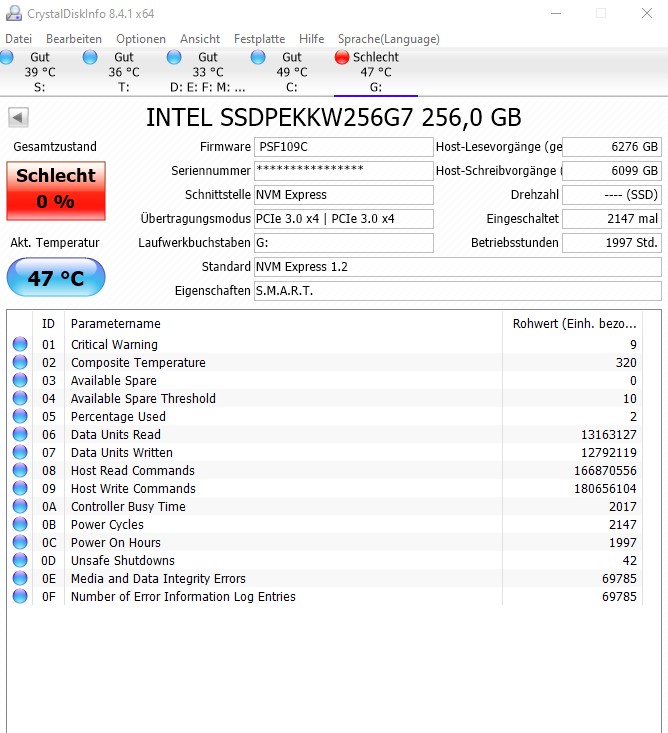Select the Unsafe Shutdowns parameter text
668x733 pixels.
122,561
